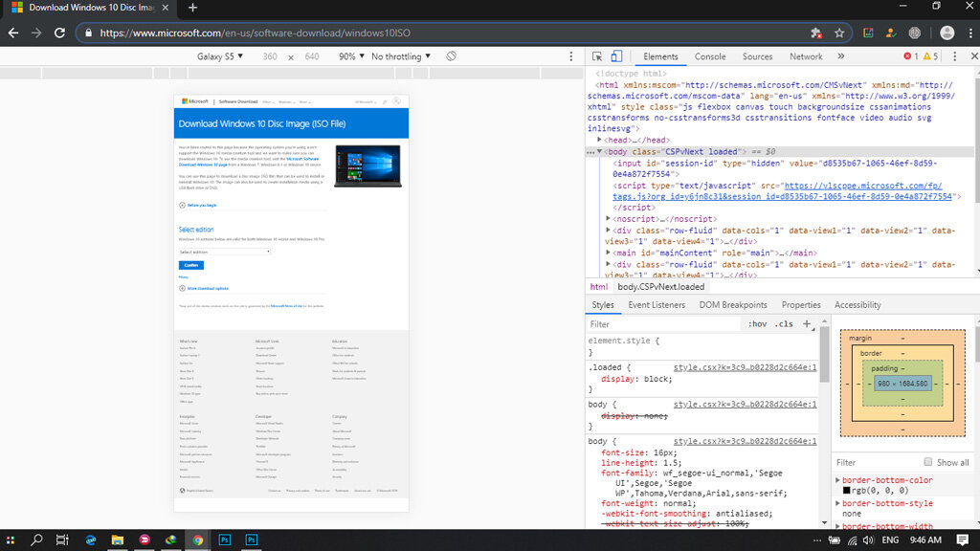Open the orange person checkmark extension icon
Image resolution: width=980 pixels, height=551 pixels.
pos(891,33)
